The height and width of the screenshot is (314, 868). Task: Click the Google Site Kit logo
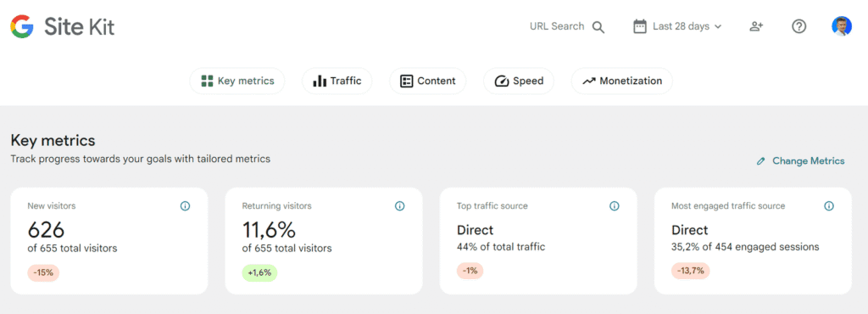(x=63, y=26)
